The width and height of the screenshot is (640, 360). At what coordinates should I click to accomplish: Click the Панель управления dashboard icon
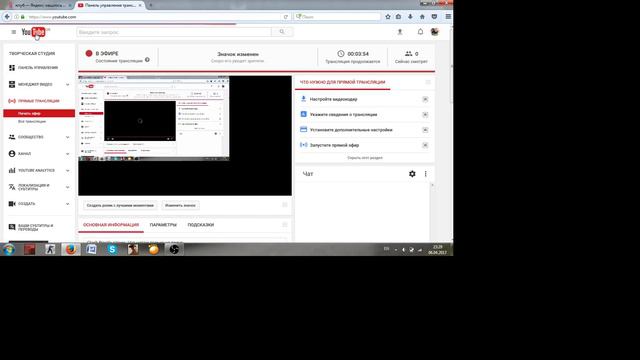pos(12,68)
